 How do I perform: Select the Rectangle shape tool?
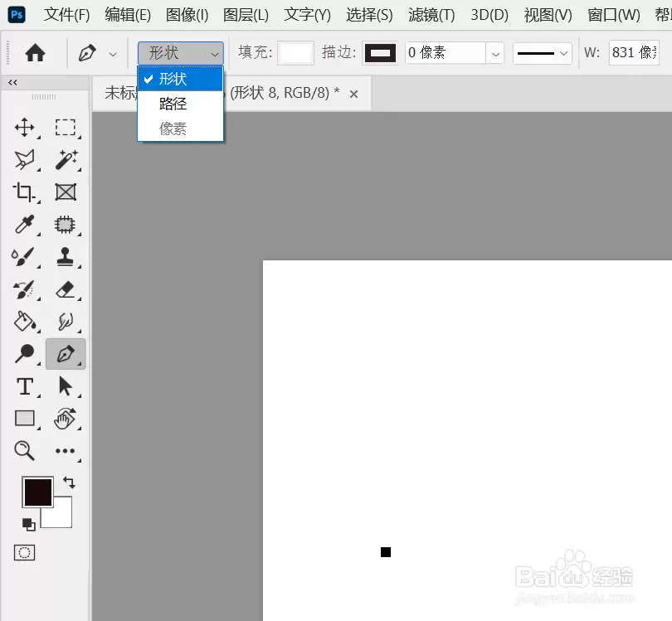(x=24, y=418)
